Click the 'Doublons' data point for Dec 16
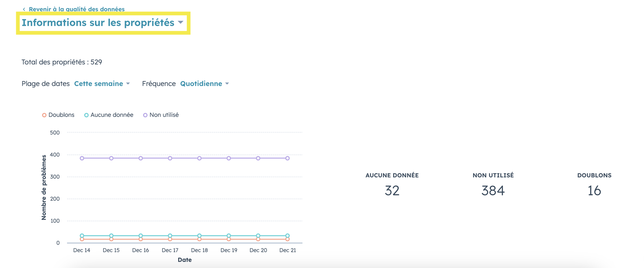 coord(141,239)
